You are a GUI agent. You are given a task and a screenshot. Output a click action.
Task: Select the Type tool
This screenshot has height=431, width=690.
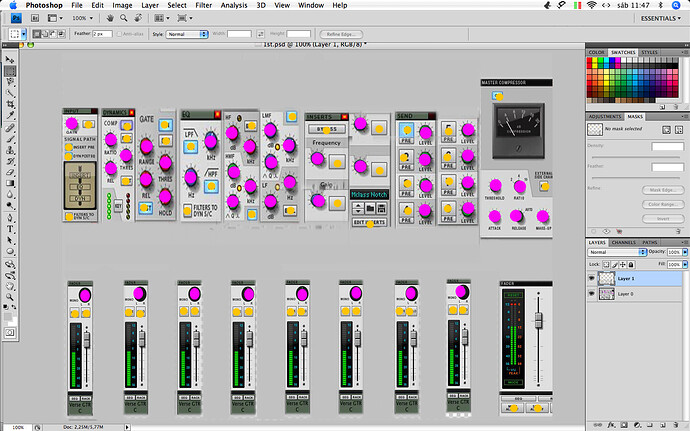click(10, 229)
